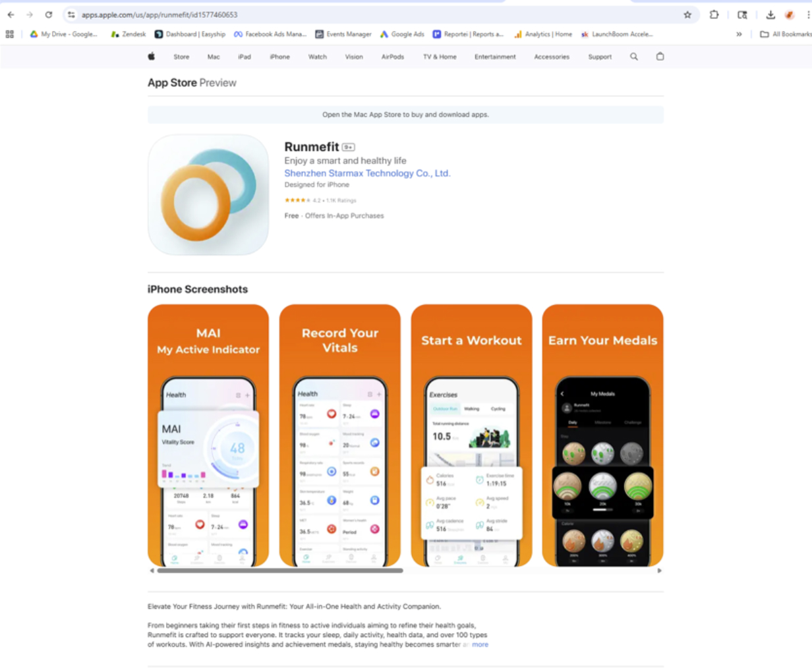Open the shopping bag icon
The image size is (812, 672).
click(660, 57)
